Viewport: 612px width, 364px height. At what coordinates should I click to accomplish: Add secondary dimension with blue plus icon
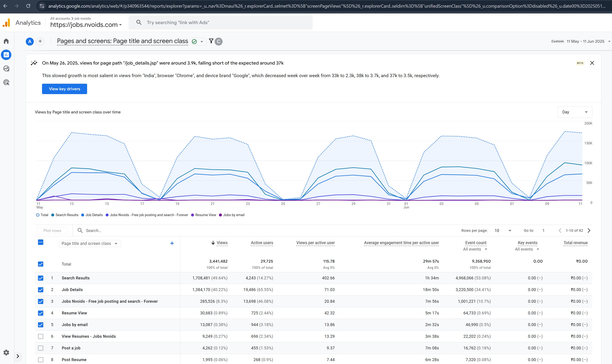coord(172,243)
